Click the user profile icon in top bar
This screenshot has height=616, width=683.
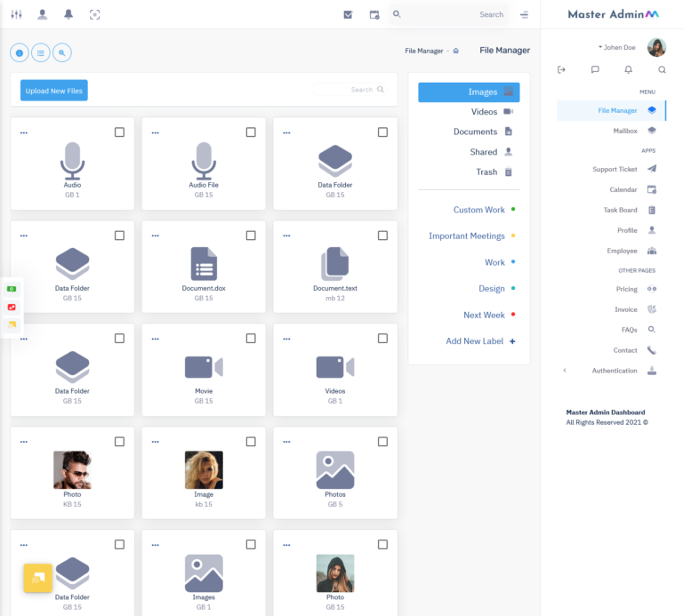point(43,14)
